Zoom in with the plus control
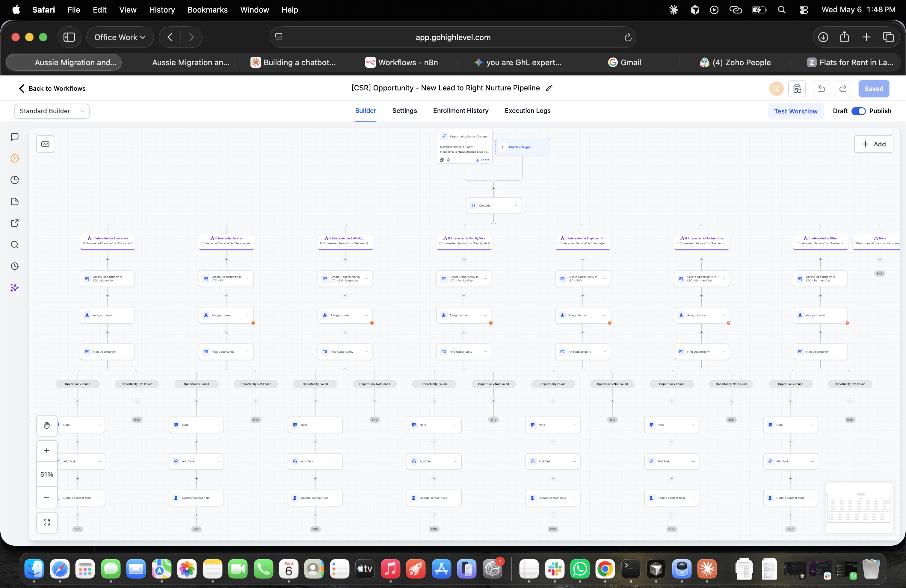 [47, 451]
